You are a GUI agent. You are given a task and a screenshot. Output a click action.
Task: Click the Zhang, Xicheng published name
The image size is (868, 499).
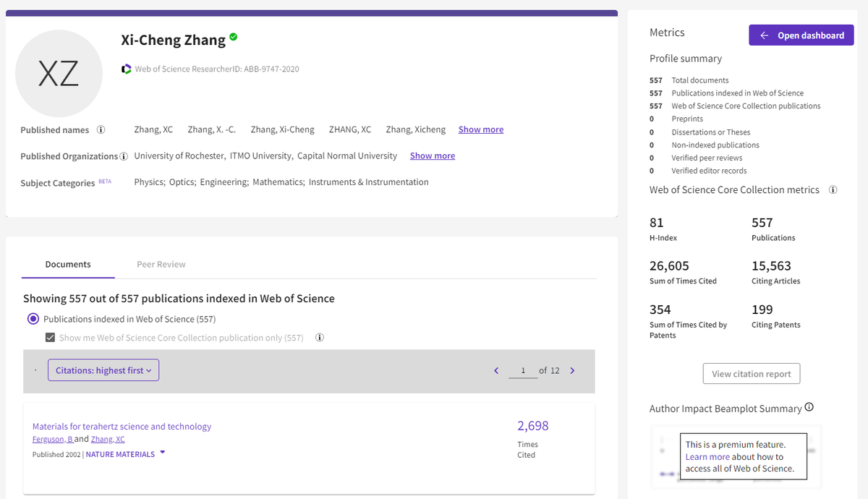(416, 130)
